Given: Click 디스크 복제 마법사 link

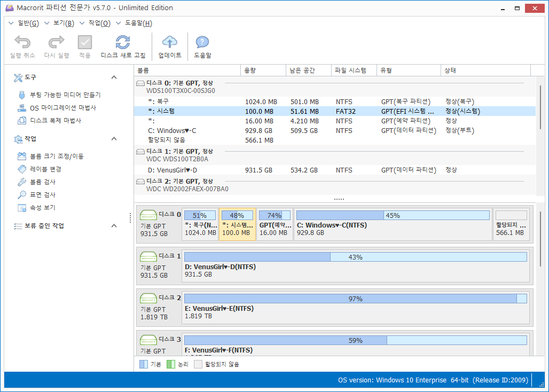Looking at the screenshot, I should tap(55, 121).
